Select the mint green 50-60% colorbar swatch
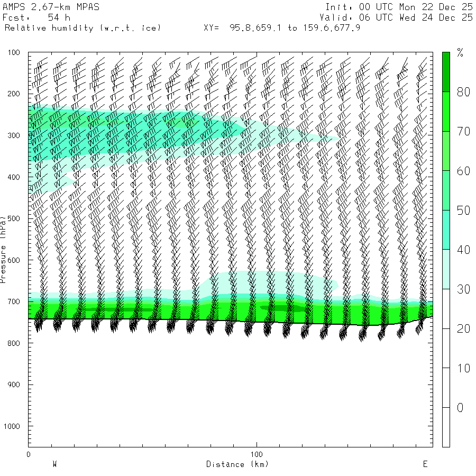 point(446,190)
